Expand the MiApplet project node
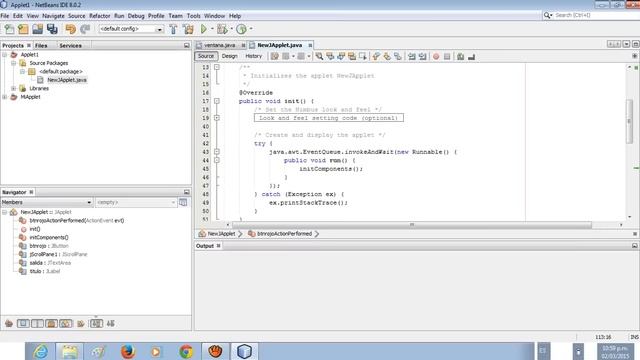640x360 pixels. tap(4, 97)
